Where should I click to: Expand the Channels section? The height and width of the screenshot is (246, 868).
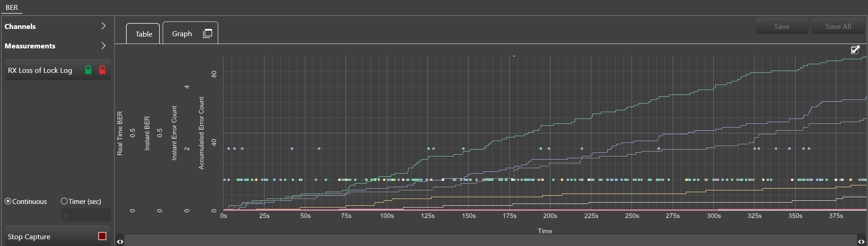click(56, 26)
